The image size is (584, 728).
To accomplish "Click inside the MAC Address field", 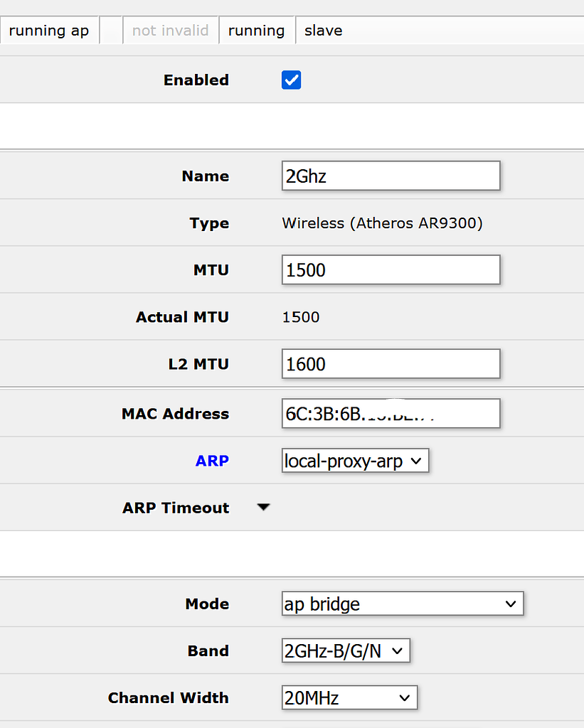I will click(x=391, y=413).
